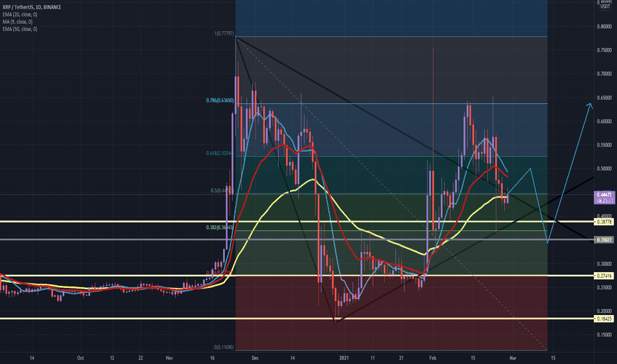Image resolution: width=617 pixels, height=364 pixels.
Task: Click the 0.55000 price axis tick
Action: 604,145
